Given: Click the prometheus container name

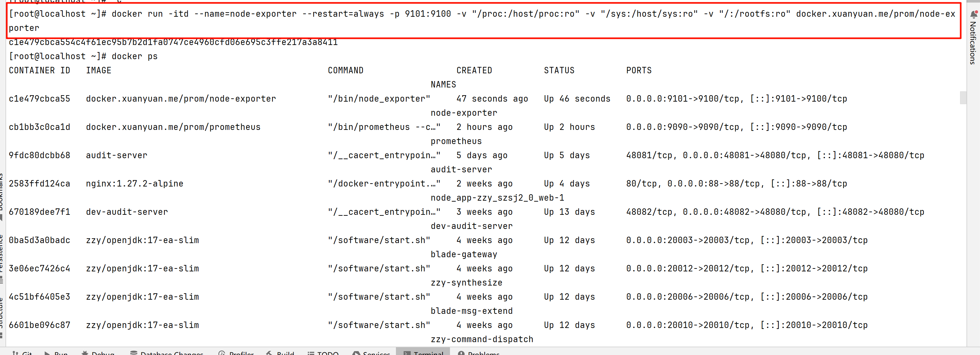Looking at the screenshot, I should [x=456, y=141].
